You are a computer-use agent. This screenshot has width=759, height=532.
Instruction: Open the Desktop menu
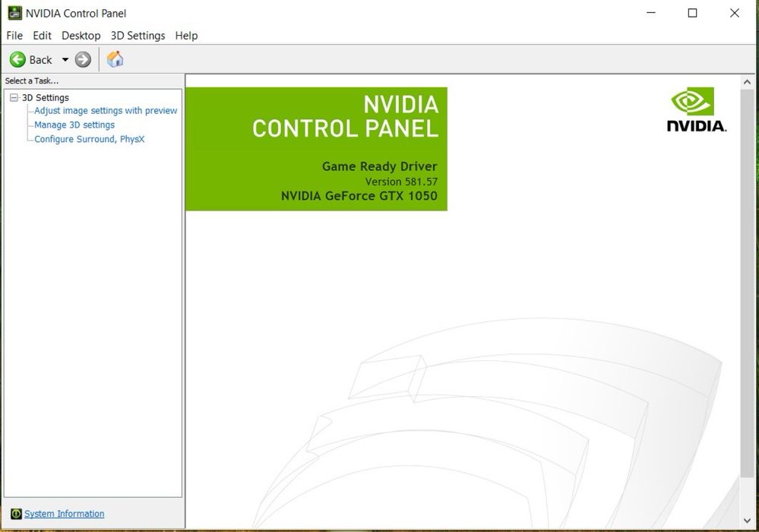click(81, 35)
